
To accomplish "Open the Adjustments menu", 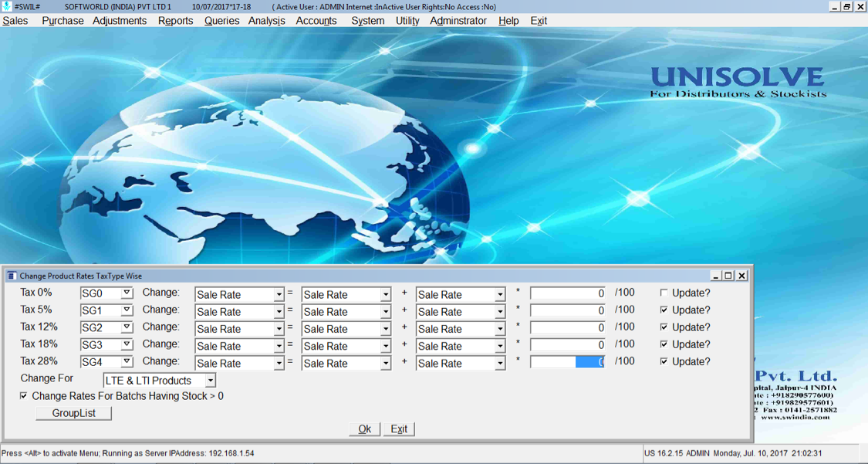I will (x=120, y=21).
